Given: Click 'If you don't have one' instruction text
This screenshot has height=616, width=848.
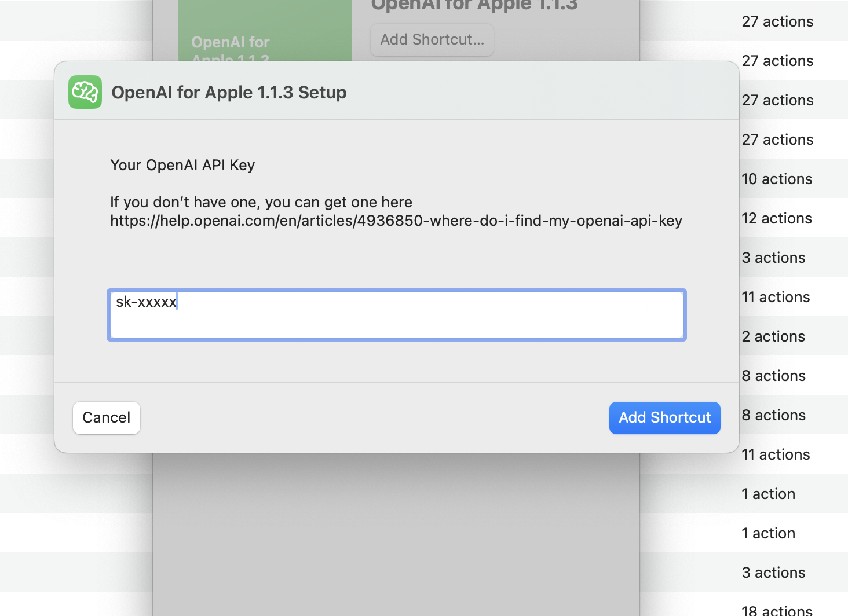Looking at the screenshot, I should pyautogui.click(x=261, y=202).
